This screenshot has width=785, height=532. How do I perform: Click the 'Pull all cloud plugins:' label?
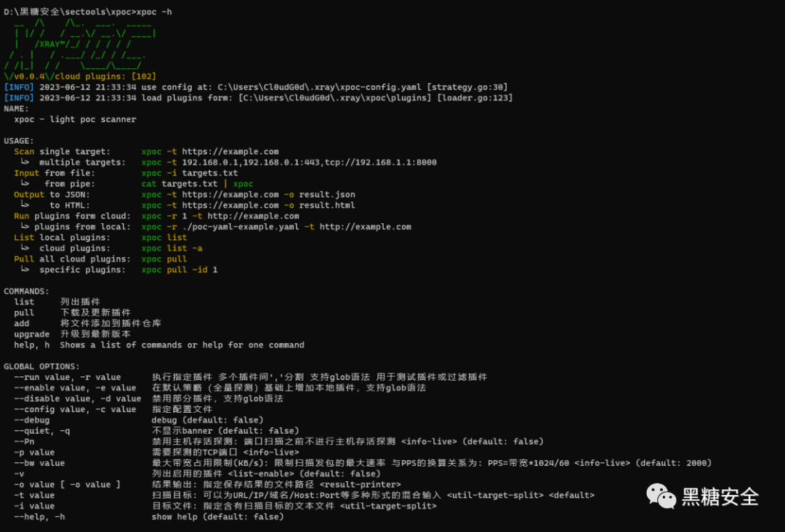(73, 259)
